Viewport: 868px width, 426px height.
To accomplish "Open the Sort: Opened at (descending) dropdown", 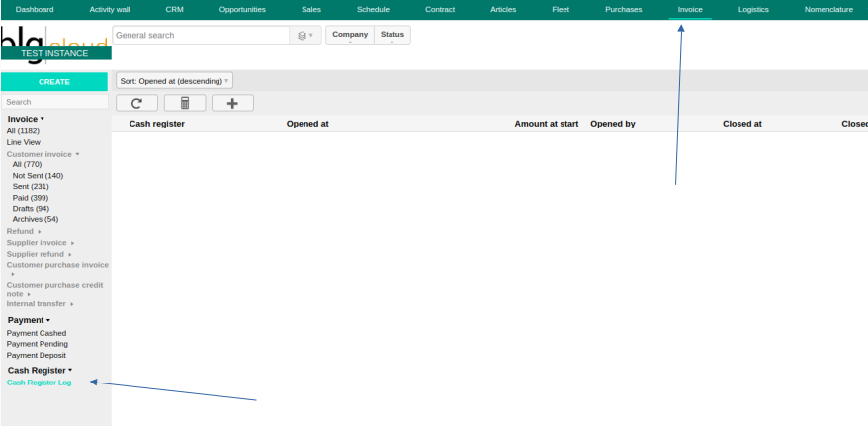I will [x=174, y=81].
